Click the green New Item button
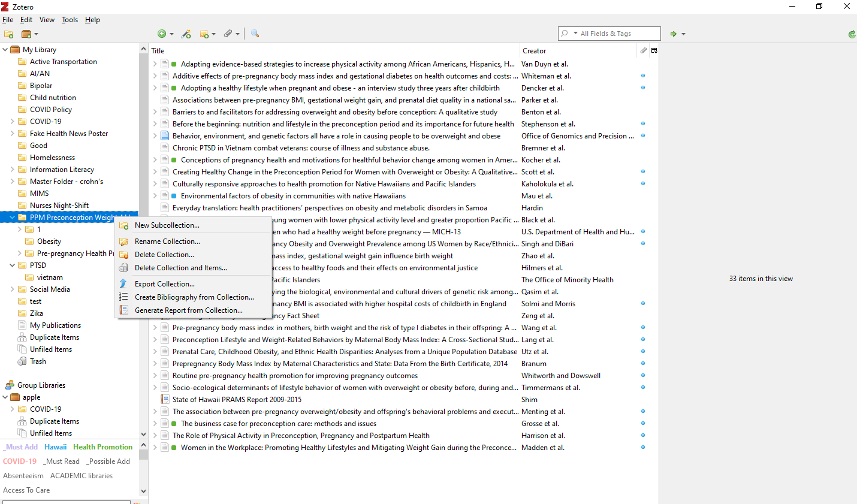 pyautogui.click(x=162, y=34)
